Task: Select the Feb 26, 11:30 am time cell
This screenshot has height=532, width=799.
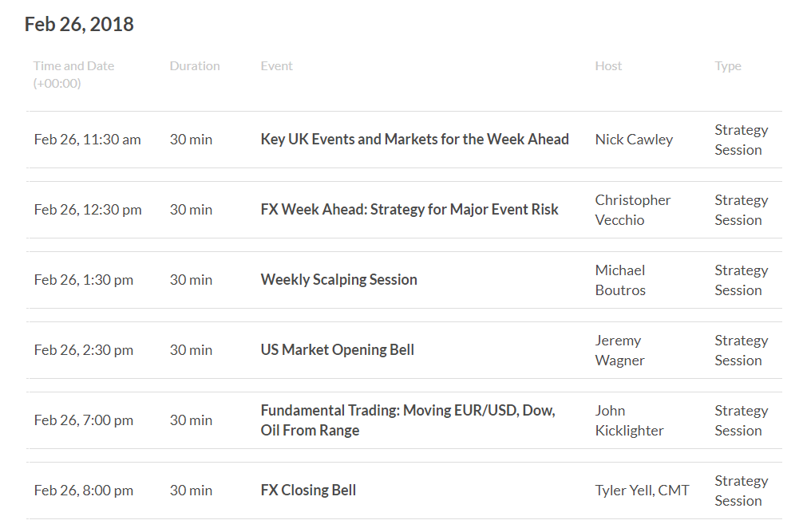Action: [x=88, y=140]
